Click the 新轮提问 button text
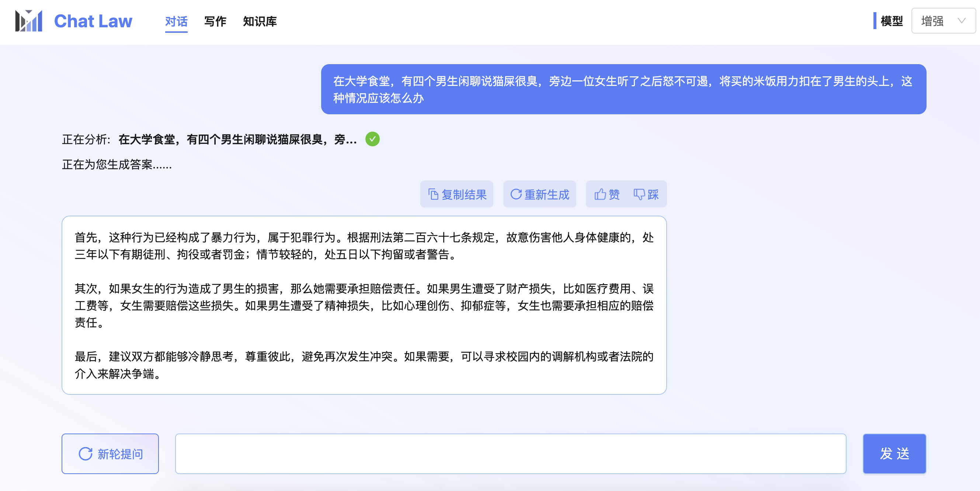Image resolution: width=980 pixels, height=491 pixels. click(120, 454)
